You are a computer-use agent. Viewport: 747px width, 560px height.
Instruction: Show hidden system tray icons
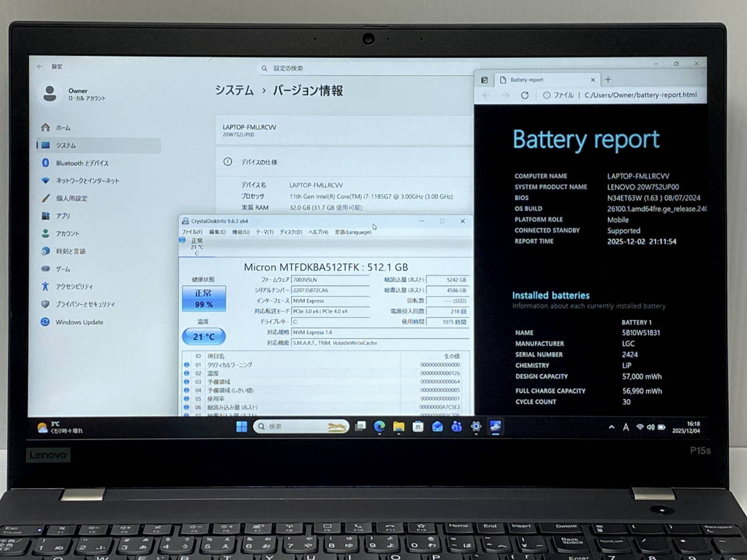click(612, 427)
